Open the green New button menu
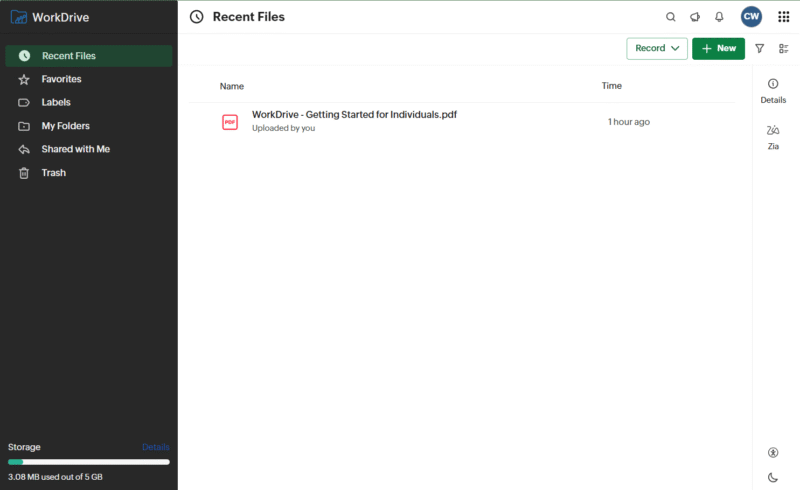 click(x=718, y=48)
